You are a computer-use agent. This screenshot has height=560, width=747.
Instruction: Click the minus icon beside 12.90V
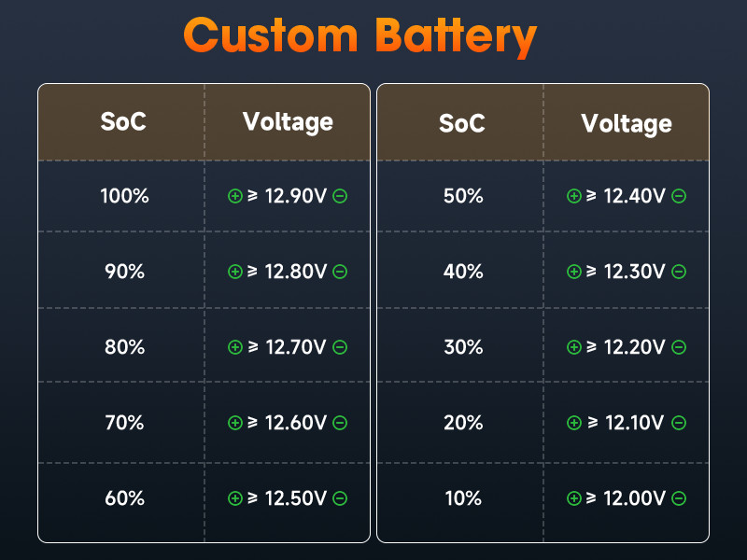coord(341,196)
